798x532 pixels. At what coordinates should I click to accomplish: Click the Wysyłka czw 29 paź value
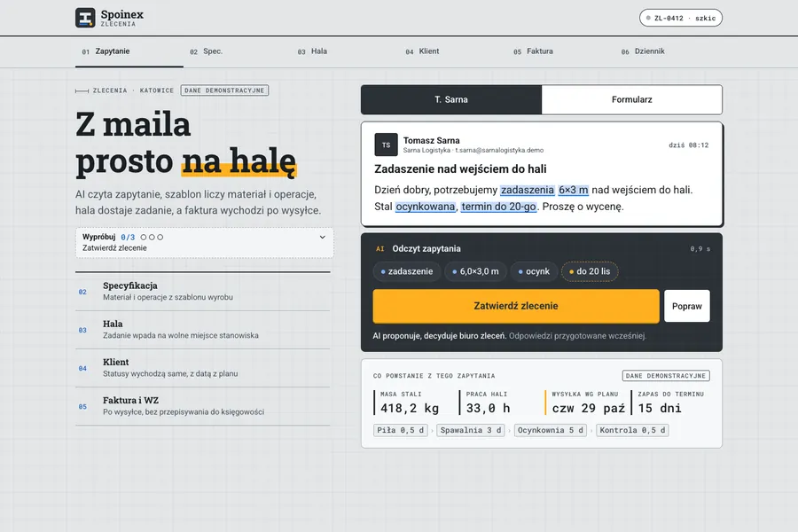click(589, 408)
